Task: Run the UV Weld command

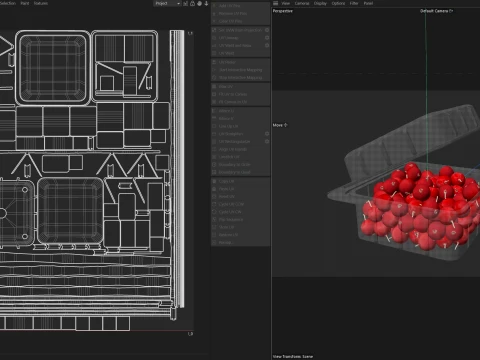Action: click(240, 53)
